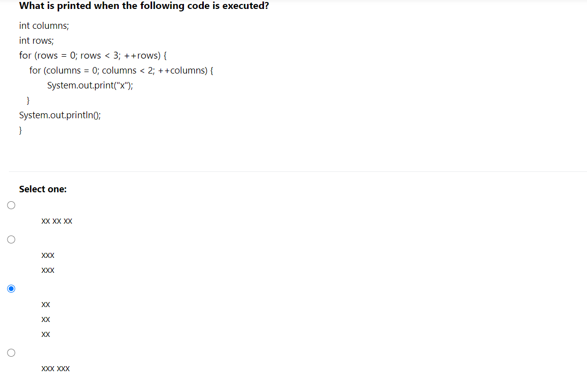Viewport: 587px width, 392px height.
Task: Click the question title text
Action: pyautogui.click(x=144, y=6)
